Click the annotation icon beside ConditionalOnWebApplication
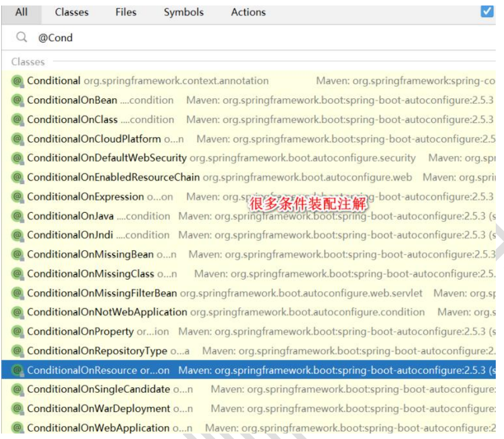Screen dimensions: 504x439 [x=18, y=428]
